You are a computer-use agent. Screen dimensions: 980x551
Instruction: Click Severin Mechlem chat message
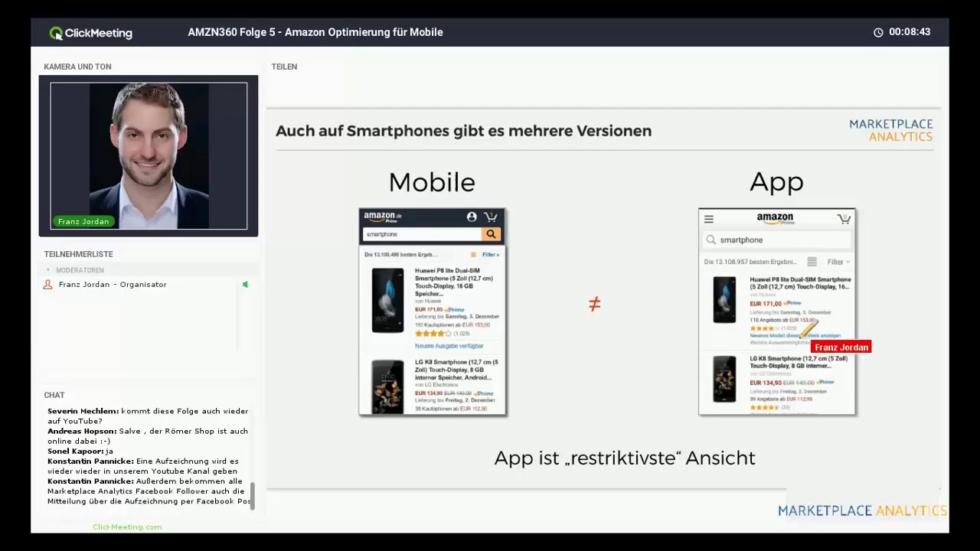coord(148,416)
